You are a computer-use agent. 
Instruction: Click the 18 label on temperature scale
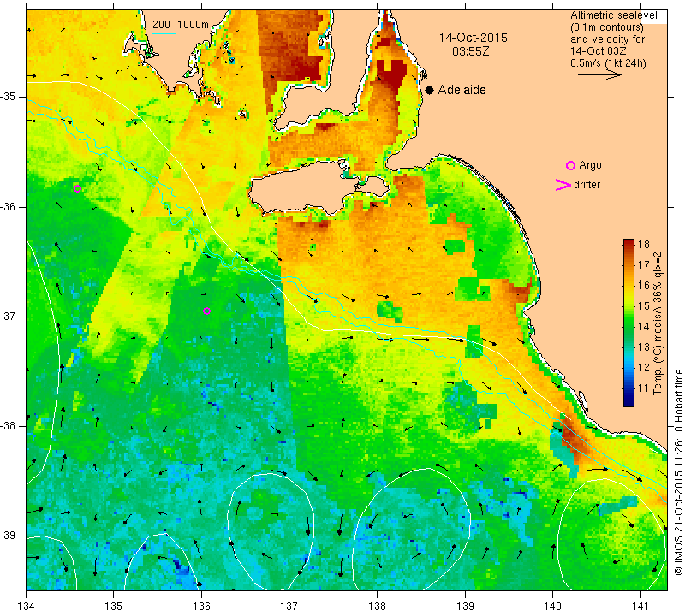point(644,244)
